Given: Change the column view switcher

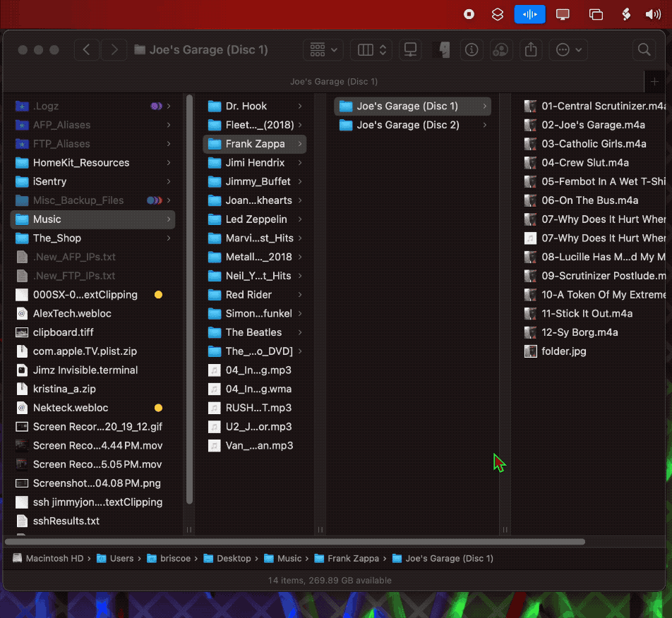Looking at the screenshot, I should point(371,49).
